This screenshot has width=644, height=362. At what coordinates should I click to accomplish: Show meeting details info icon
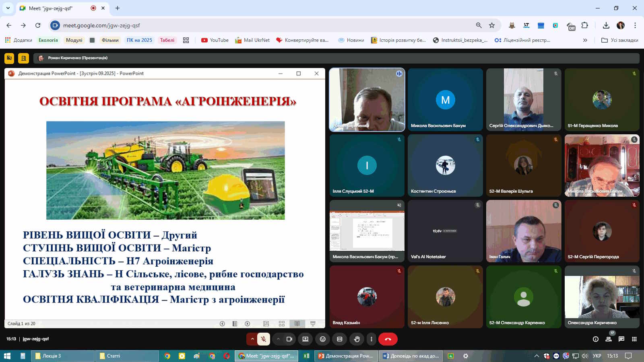tap(595, 339)
